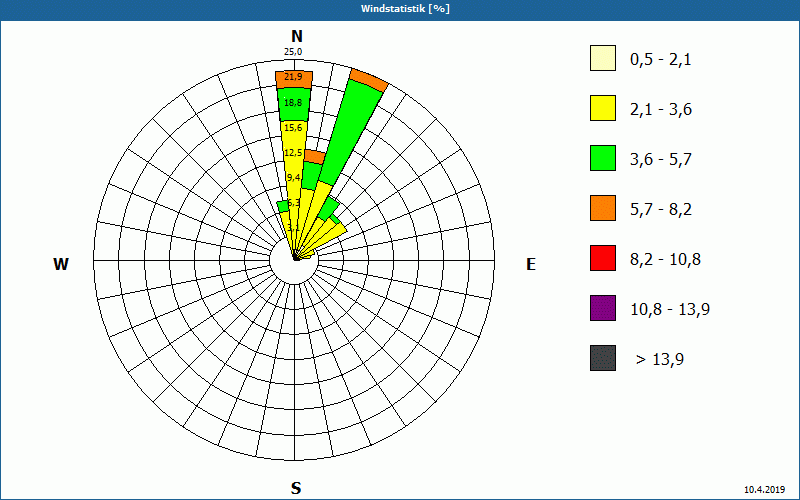Screen dimensions: 800x500
Task: Click the legend label '10,8 - 13,9'
Action: click(x=670, y=310)
